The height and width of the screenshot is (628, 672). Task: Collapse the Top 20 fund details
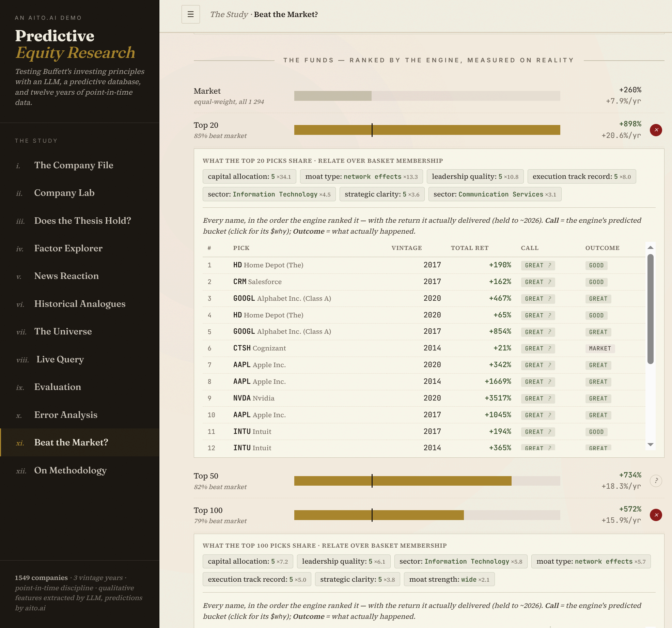click(656, 130)
